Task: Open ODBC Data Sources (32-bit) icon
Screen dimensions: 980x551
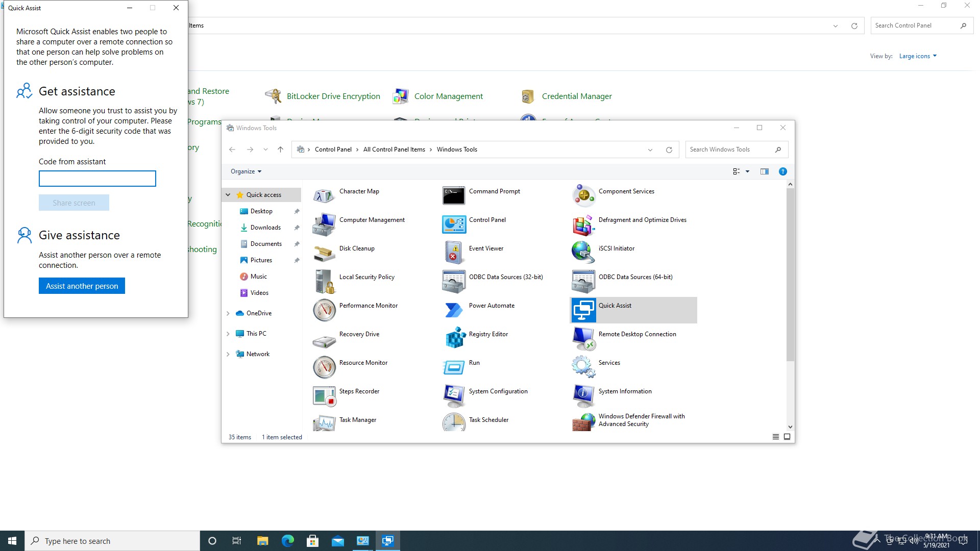Action: [454, 281]
